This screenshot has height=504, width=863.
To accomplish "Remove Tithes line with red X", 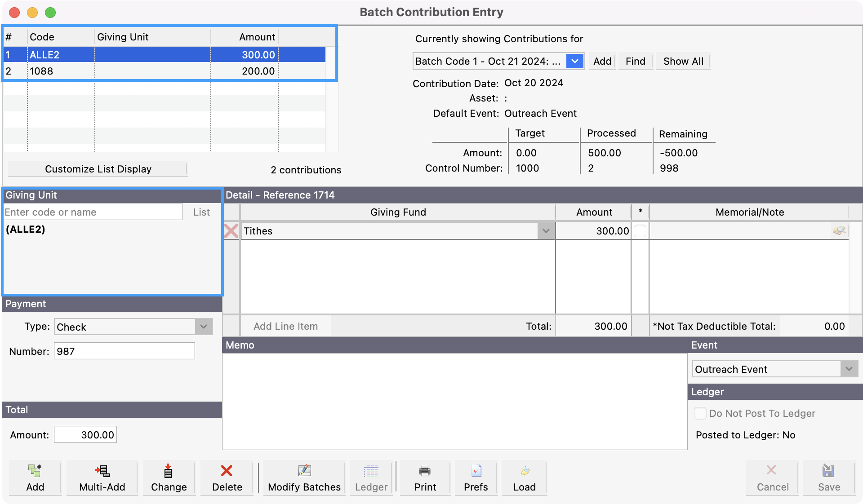I will (x=231, y=231).
